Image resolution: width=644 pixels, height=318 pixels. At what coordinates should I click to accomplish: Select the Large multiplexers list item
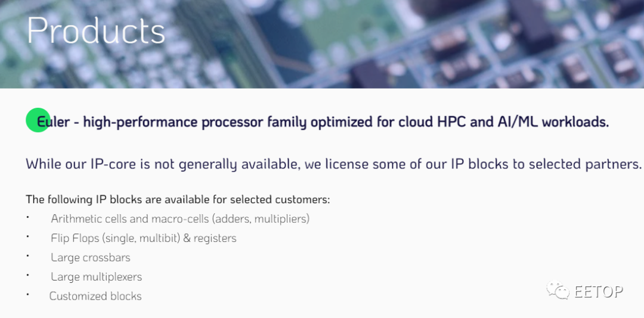[96, 277]
